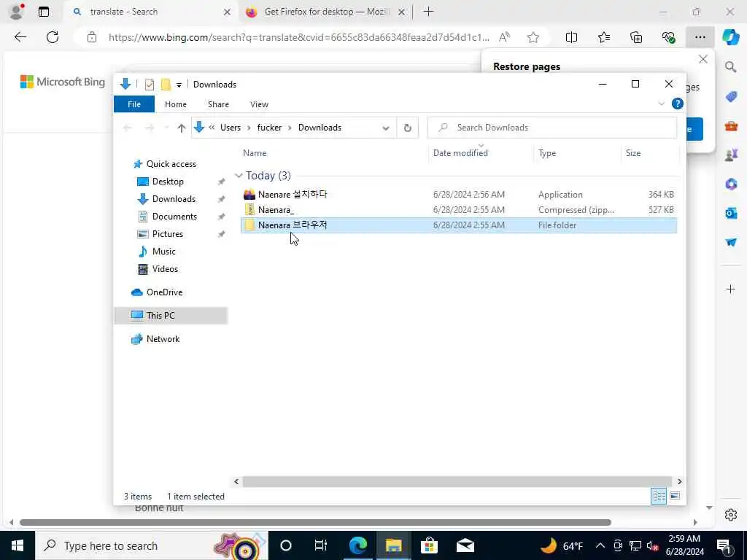Click the Windows Start button
Viewport: 747px width, 560px height.
(18, 545)
